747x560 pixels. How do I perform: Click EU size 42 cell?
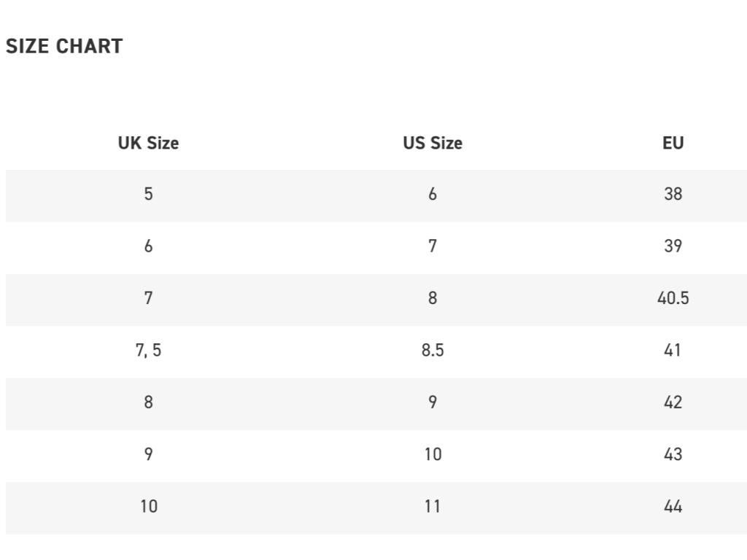pyautogui.click(x=673, y=402)
